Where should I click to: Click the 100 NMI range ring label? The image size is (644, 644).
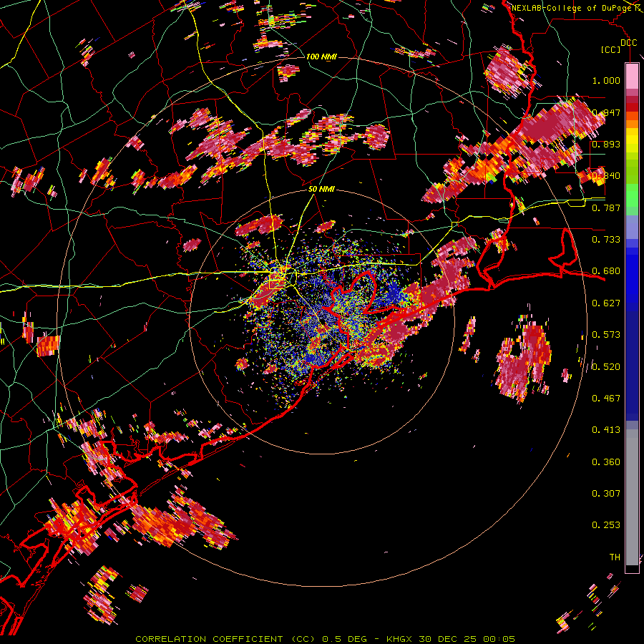(321, 57)
